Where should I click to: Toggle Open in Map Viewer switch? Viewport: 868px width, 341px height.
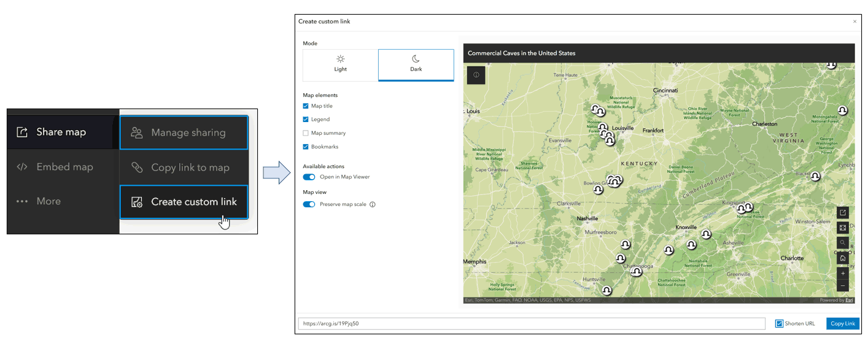click(309, 177)
